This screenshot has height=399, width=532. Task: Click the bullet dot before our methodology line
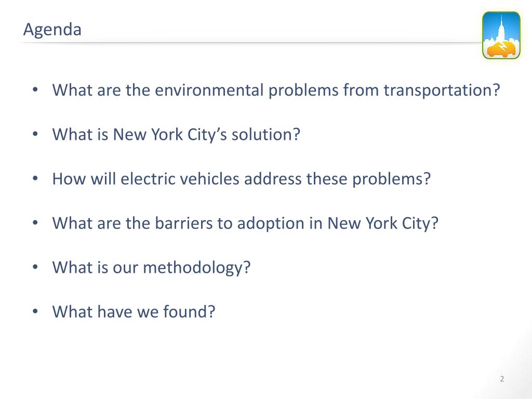point(35,267)
